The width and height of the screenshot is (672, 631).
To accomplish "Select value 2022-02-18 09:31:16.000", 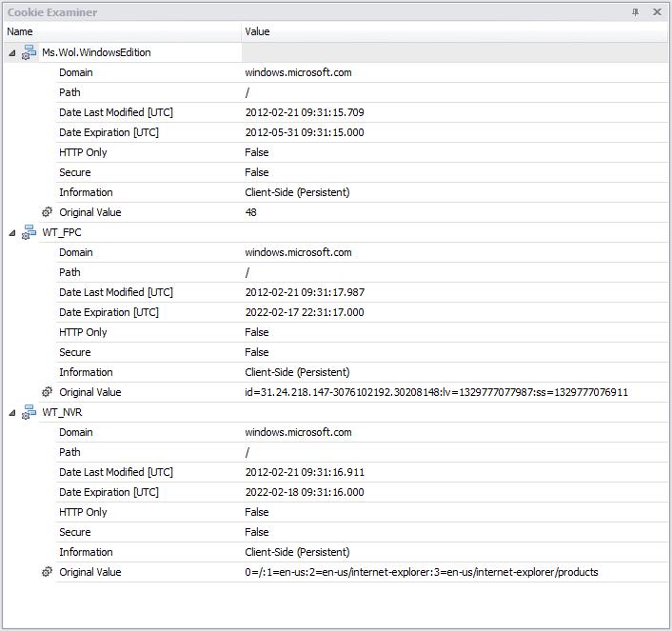I will tap(305, 492).
